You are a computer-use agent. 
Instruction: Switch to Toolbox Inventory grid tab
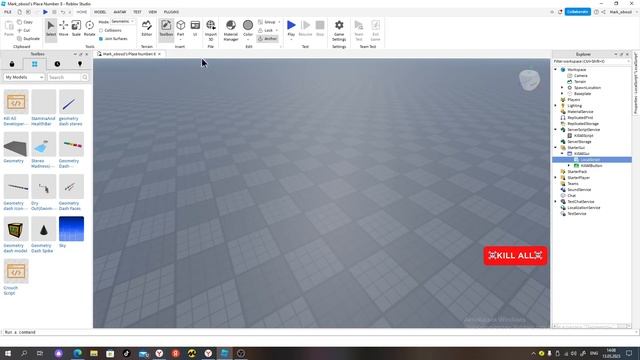point(34,64)
